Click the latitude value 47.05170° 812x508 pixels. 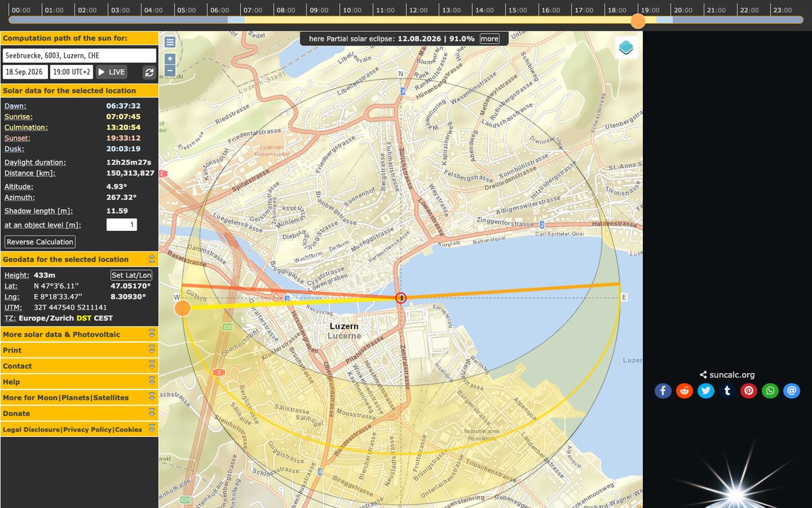pyautogui.click(x=130, y=286)
